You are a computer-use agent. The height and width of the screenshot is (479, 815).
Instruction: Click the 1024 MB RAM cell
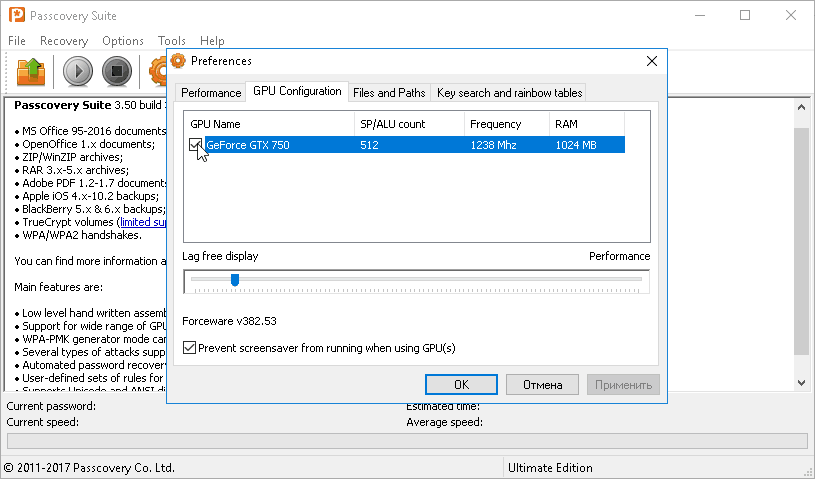tap(576, 145)
